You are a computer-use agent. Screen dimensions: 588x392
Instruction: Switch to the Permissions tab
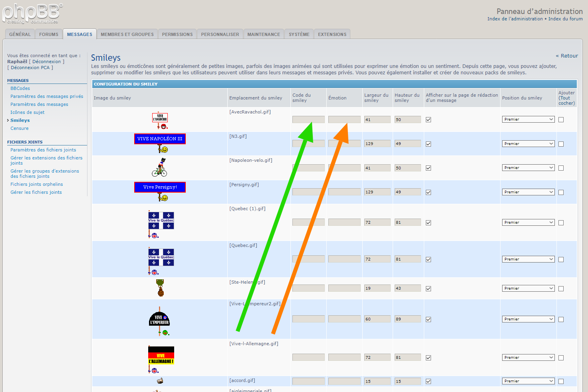click(x=177, y=34)
